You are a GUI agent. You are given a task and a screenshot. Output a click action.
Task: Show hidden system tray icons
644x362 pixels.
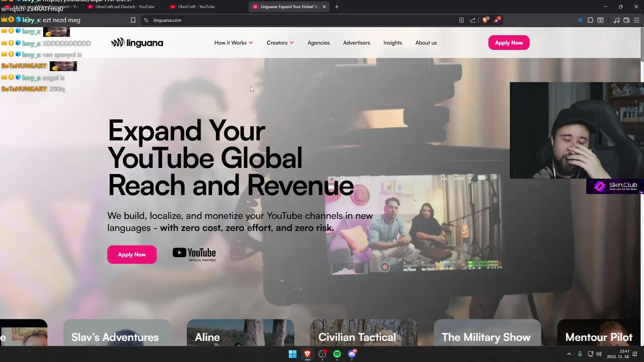(569, 354)
